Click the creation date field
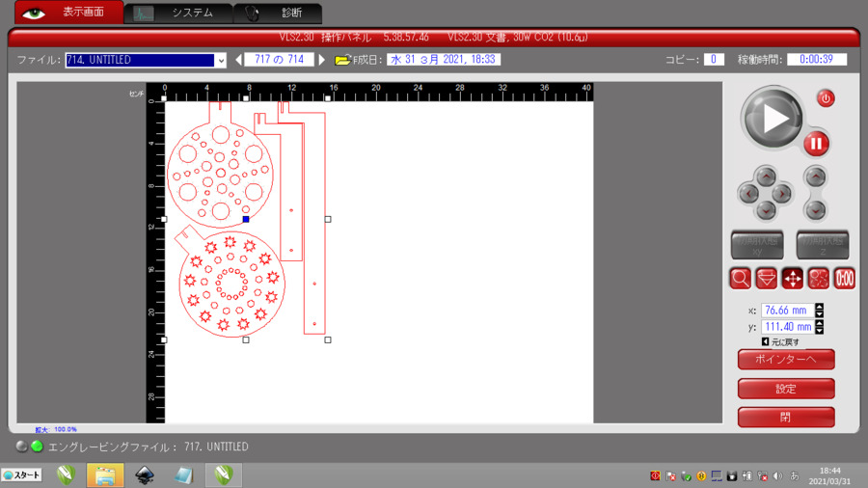868x488 pixels. point(444,59)
